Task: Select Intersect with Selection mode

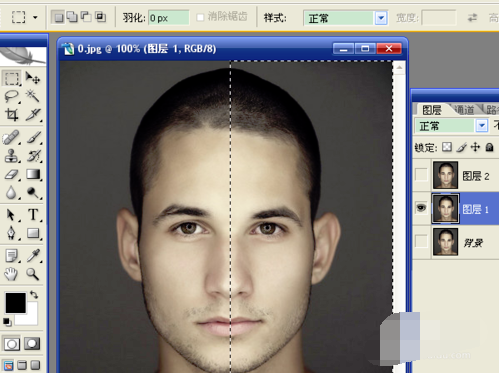Action: 100,17
